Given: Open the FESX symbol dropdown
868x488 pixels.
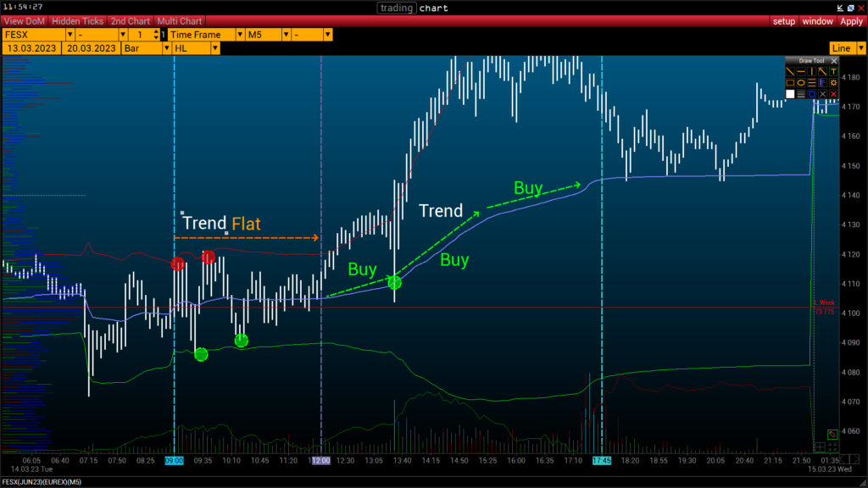Looking at the screenshot, I should coord(70,35).
